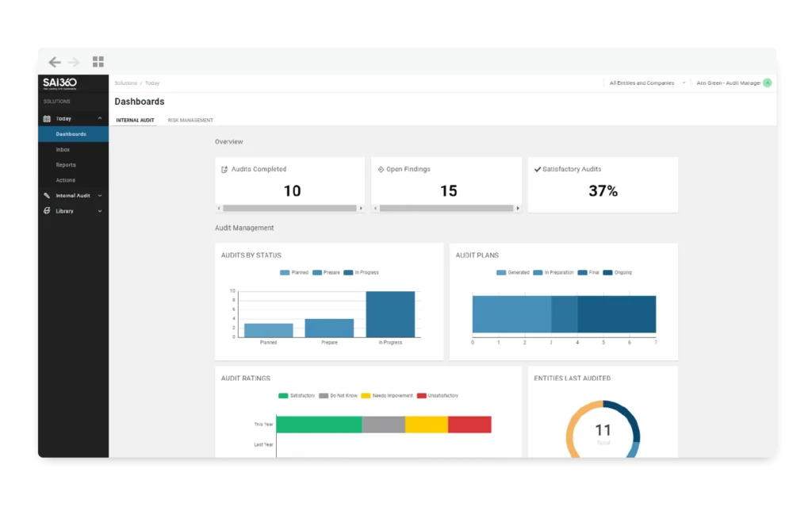This screenshot has width=812, height=519.
Task: Click the Internal Audit pencil icon
Action: 47,195
